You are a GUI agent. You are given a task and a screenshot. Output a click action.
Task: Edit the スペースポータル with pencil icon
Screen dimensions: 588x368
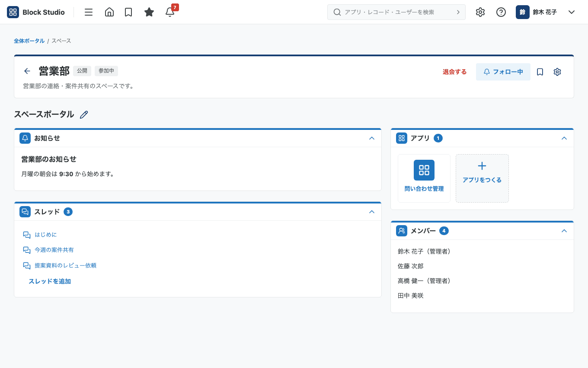pyautogui.click(x=84, y=114)
